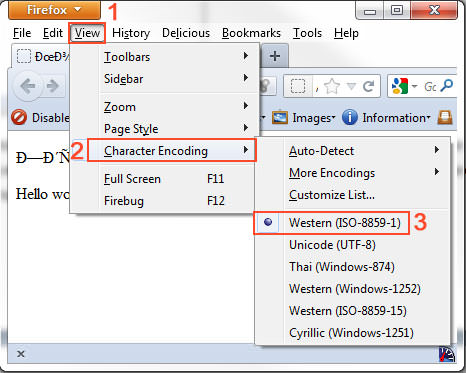466x373 pixels.
Task: Click the Forward navigation arrow
Action: click(x=53, y=86)
